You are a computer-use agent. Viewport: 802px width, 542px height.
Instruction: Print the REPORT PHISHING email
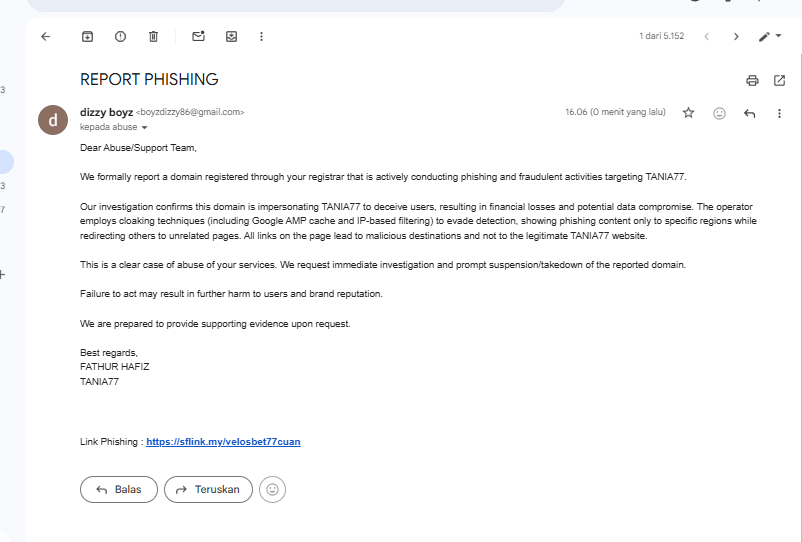pyautogui.click(x=752, y=80)
